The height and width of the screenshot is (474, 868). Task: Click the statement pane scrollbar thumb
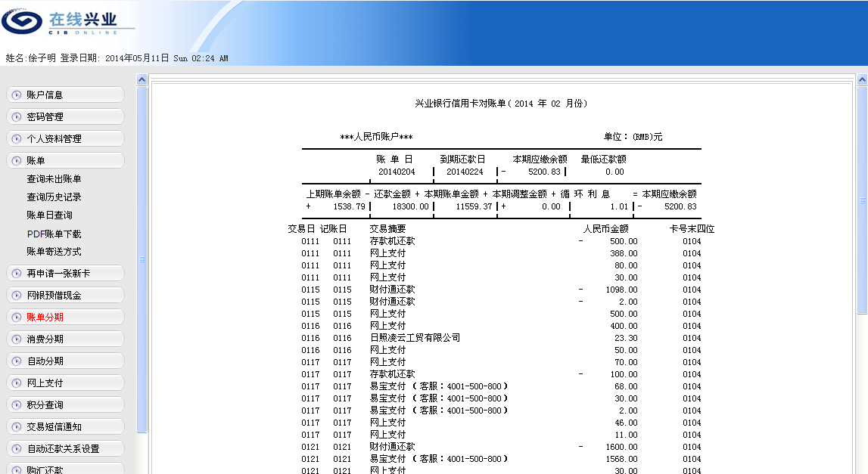(863, 200)
